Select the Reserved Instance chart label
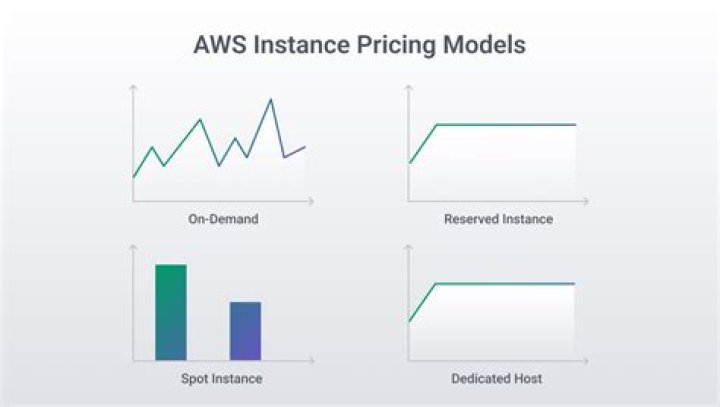This screenshot has height=407, width=720. [x=498, y=219]
